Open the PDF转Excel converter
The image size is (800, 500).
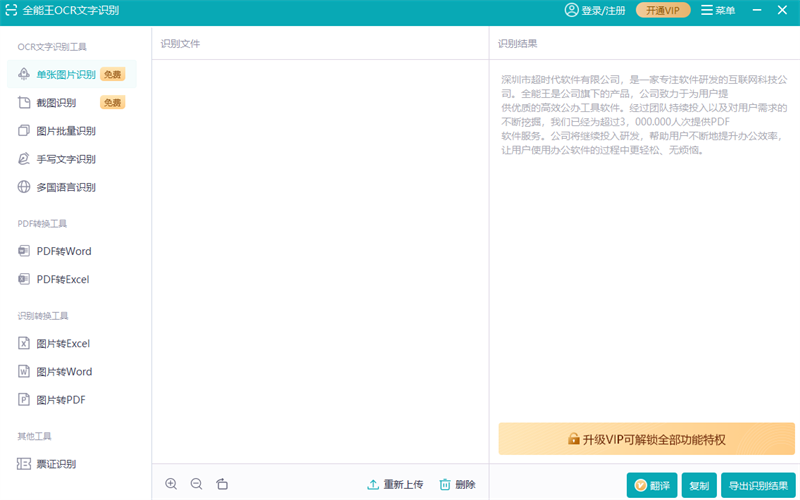(63, 279)
